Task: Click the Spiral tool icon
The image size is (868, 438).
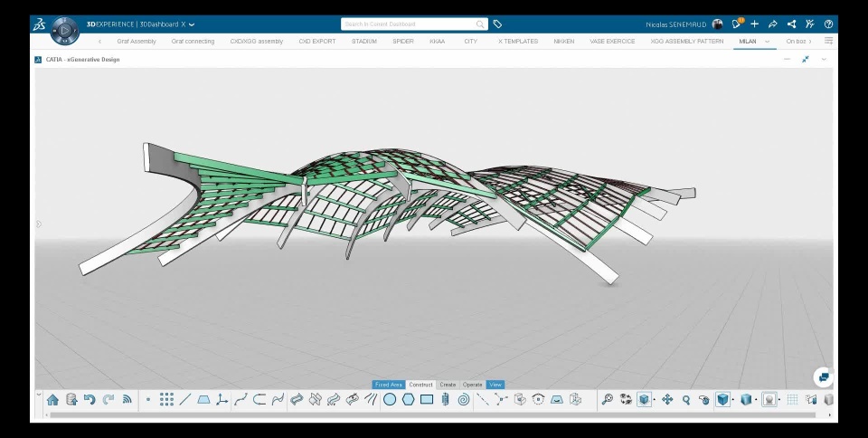Action: click(464, 399)
